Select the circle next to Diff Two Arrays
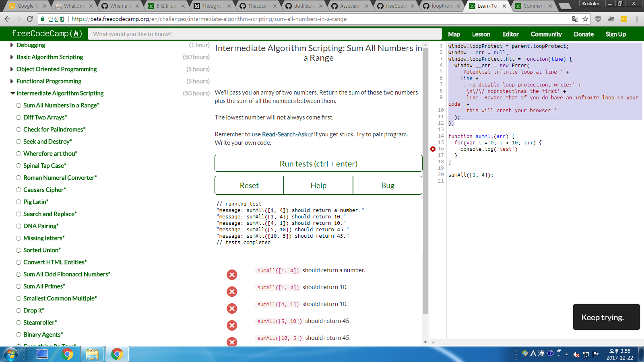 pyautogui.click(x=19, y=117)
